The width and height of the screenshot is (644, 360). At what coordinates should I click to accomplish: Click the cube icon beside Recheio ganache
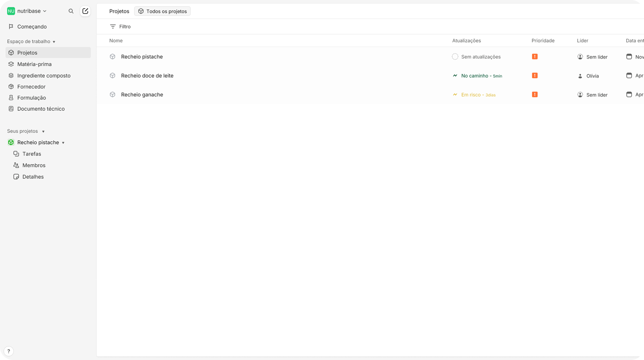pos(112,95)
